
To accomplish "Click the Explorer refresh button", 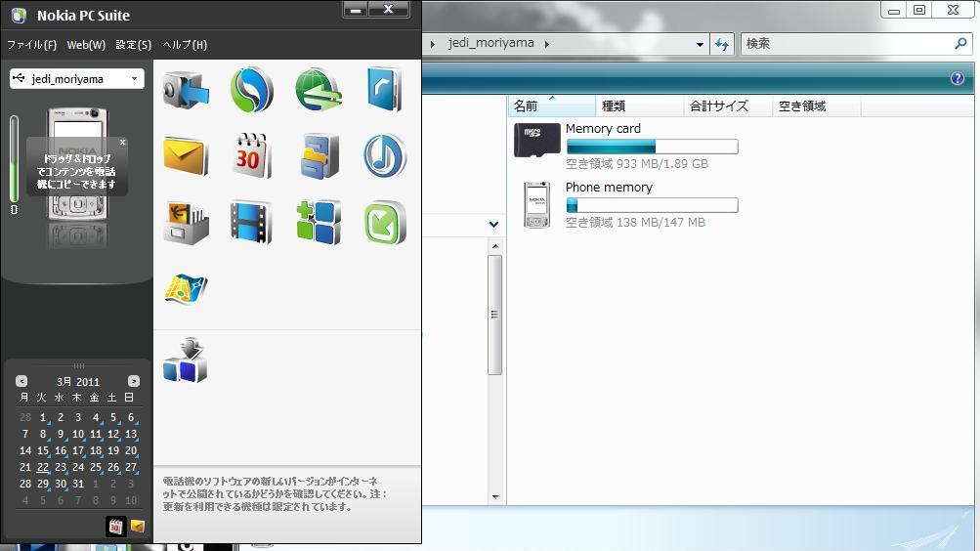I will coord(722,44).
